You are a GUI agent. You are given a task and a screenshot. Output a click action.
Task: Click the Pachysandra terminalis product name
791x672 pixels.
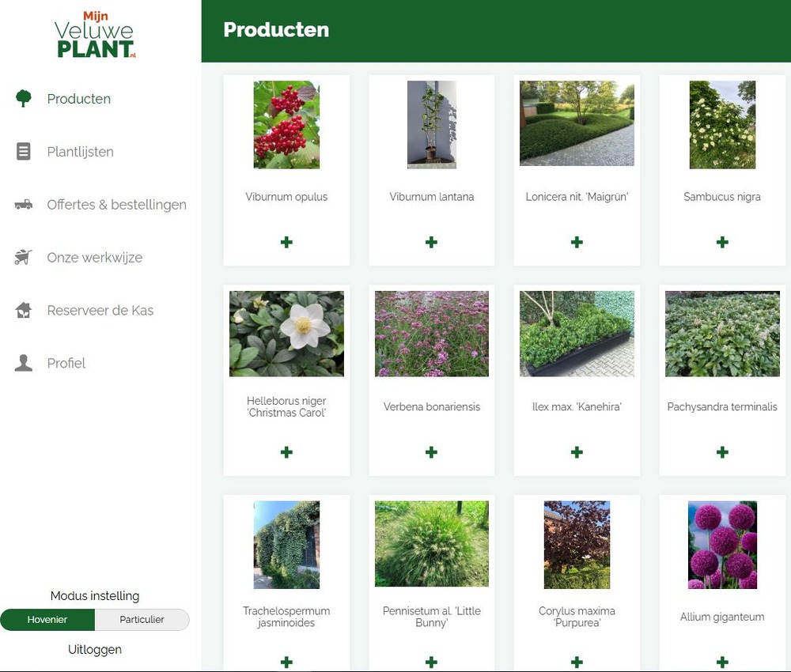tap(722, 407)
